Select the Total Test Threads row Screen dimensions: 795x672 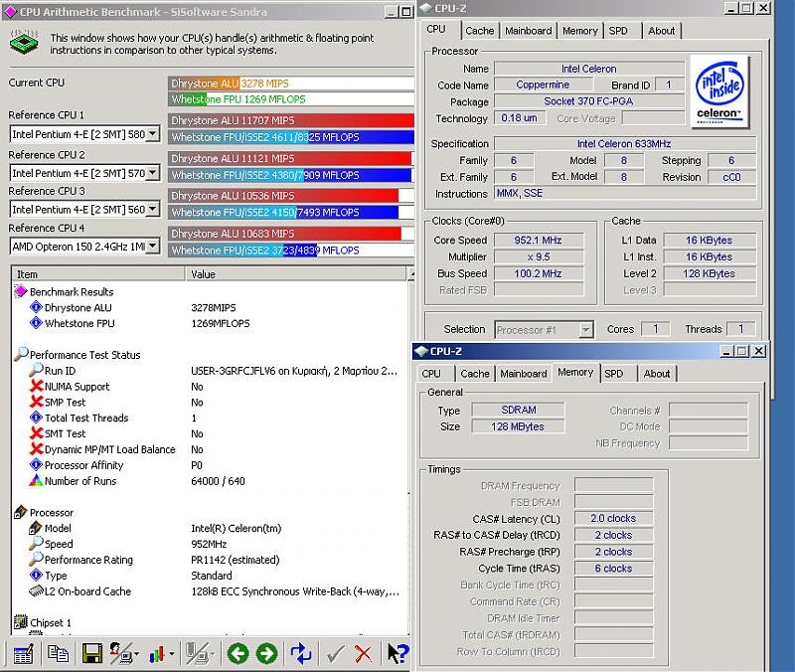pyautogui.click(x=209, y=418)
